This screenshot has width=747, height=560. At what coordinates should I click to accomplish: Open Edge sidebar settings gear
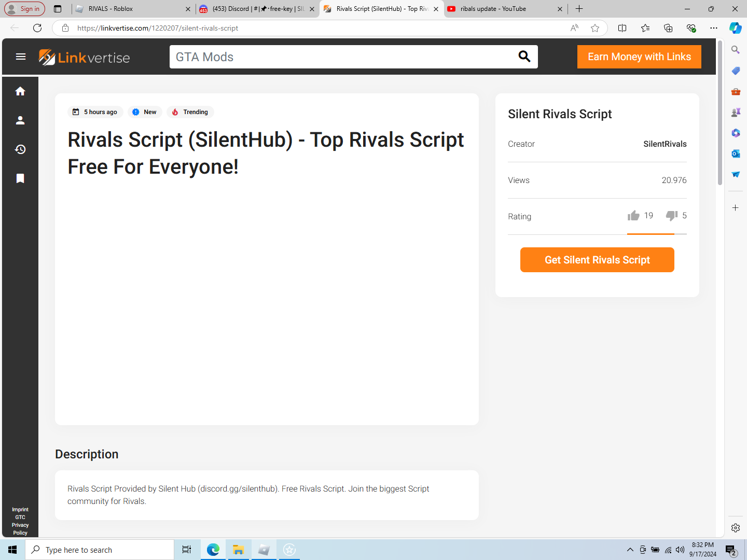click(736, 528)
